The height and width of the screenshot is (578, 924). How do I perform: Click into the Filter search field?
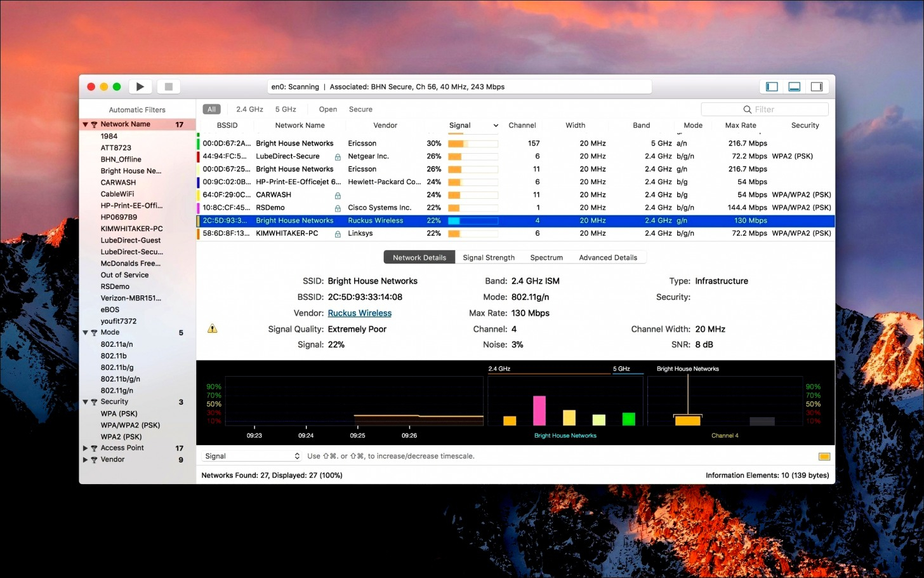(764, 109)
